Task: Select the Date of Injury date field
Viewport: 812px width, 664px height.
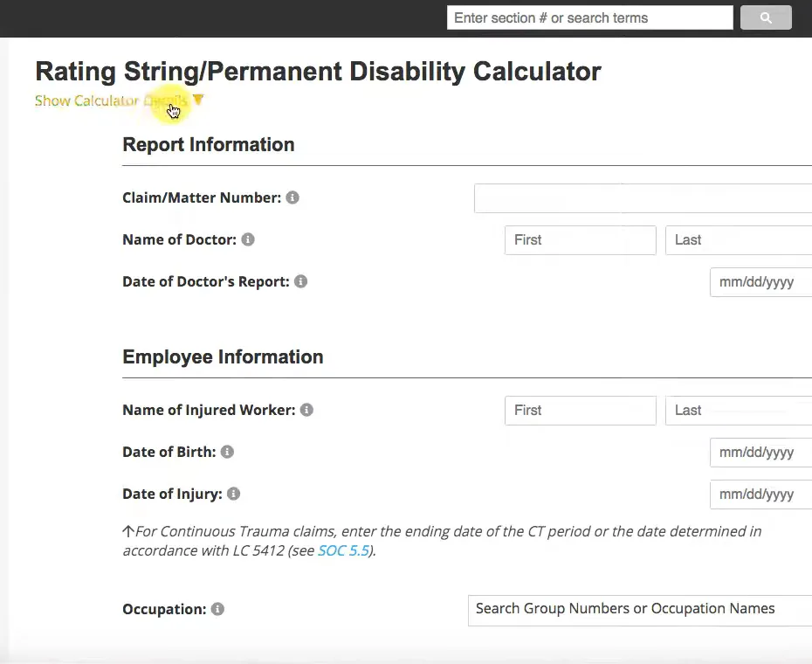Action: point(760,495)
